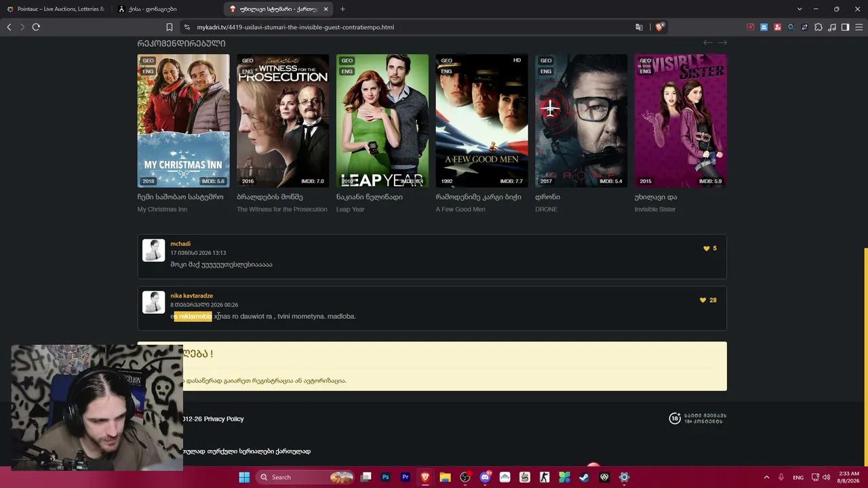
Task: Open the DRONE movie poster
Action: (x=581, y=121)
